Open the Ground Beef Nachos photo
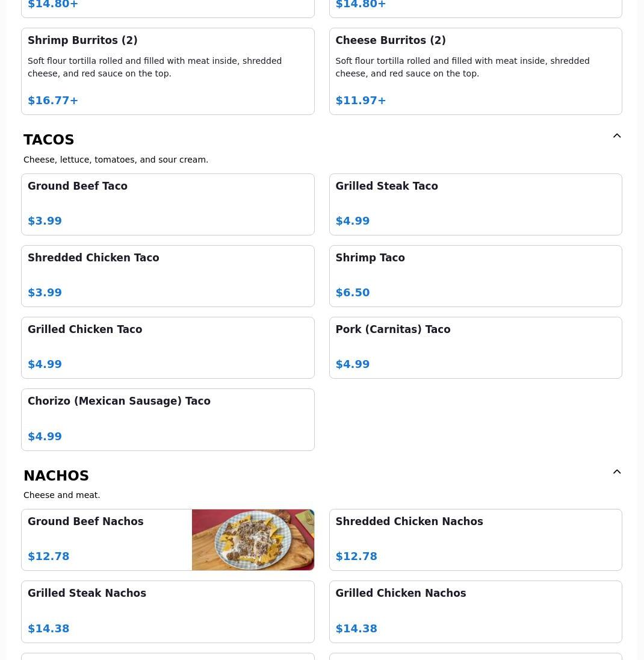The image size is (644, 660). pos(253,540)
